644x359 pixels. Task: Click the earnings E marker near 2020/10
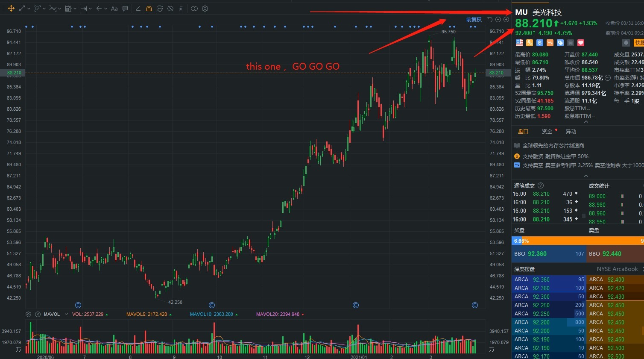211,305
